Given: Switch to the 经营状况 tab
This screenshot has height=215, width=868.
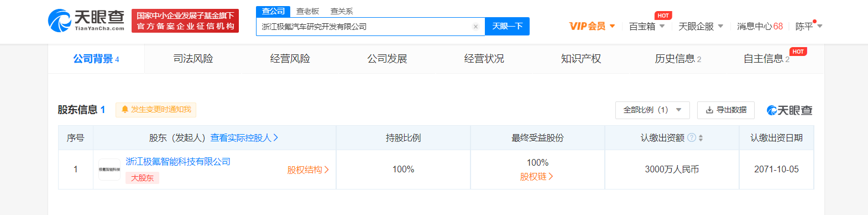Looking at the screenshot, I should click(484, 59).
